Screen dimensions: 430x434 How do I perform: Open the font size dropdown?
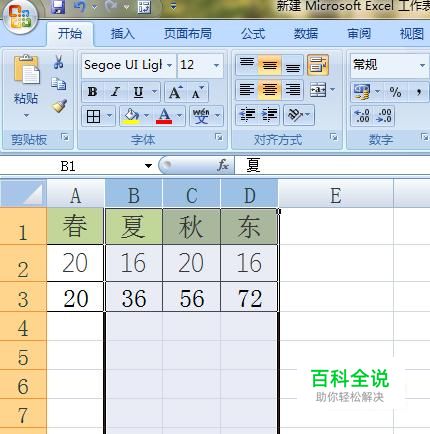(x=216, y=65)
